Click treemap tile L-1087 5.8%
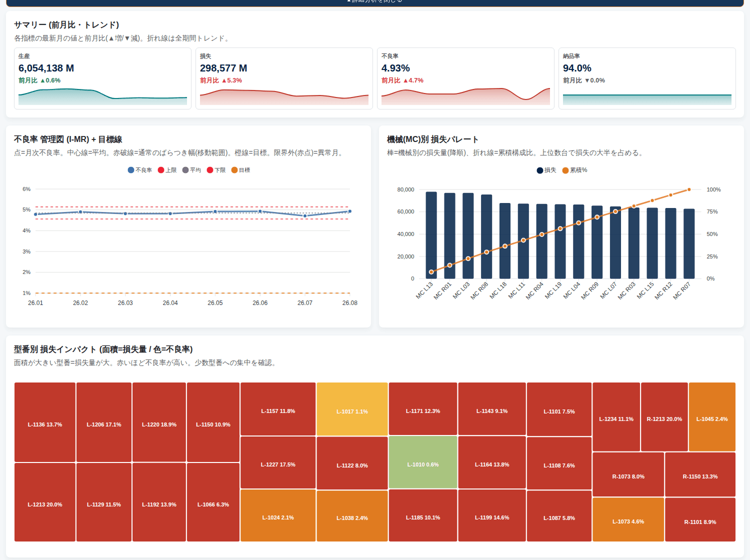750x560 pixels. (x=559, y=516)
